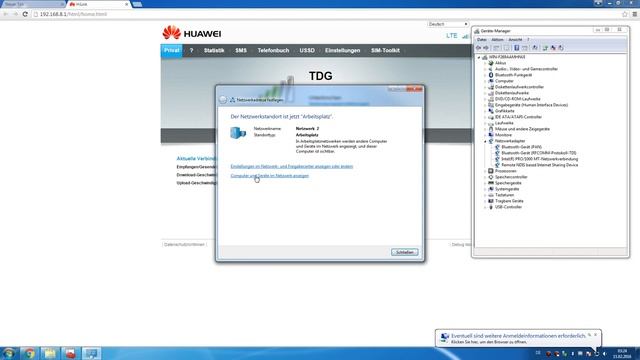The height and width of the screenshot is (360, 640).
Task: Click the blue Help icon in Device Manager toolbar
Action: (516, 48)
